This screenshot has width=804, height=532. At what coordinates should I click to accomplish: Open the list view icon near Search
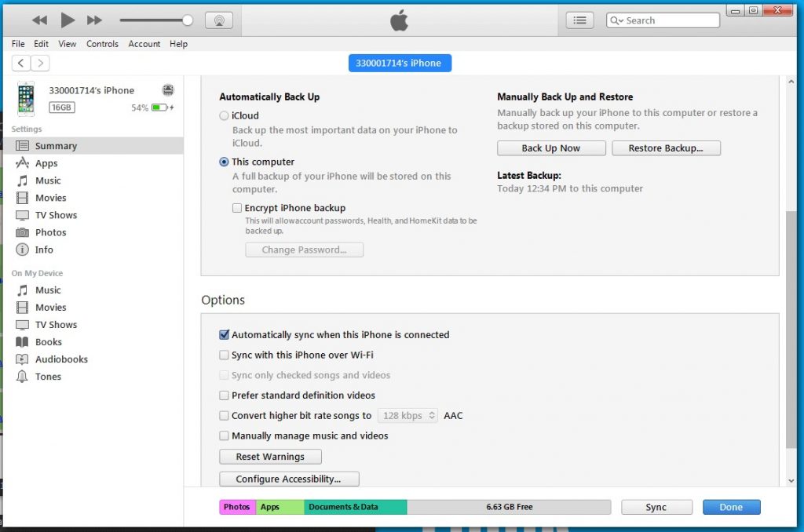click(x=580, y=20)
